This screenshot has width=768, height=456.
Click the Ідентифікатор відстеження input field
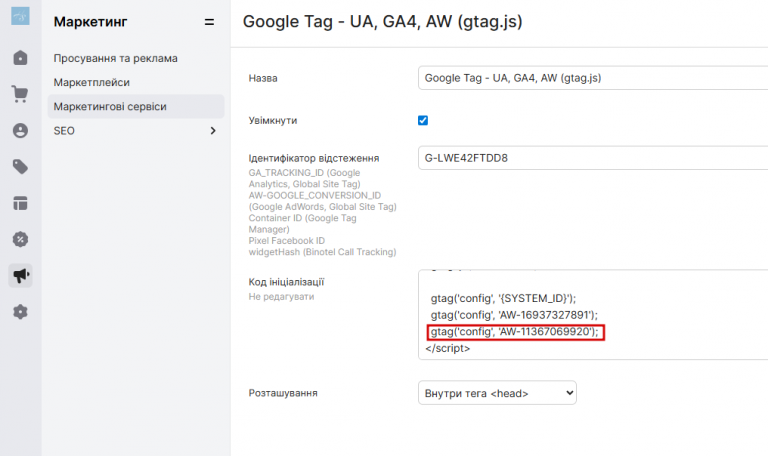coord(593,158)
